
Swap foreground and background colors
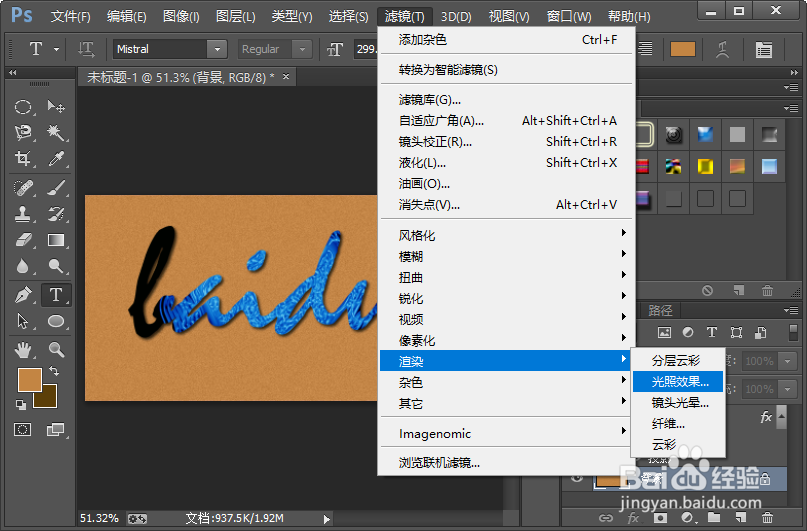point(54,370)
